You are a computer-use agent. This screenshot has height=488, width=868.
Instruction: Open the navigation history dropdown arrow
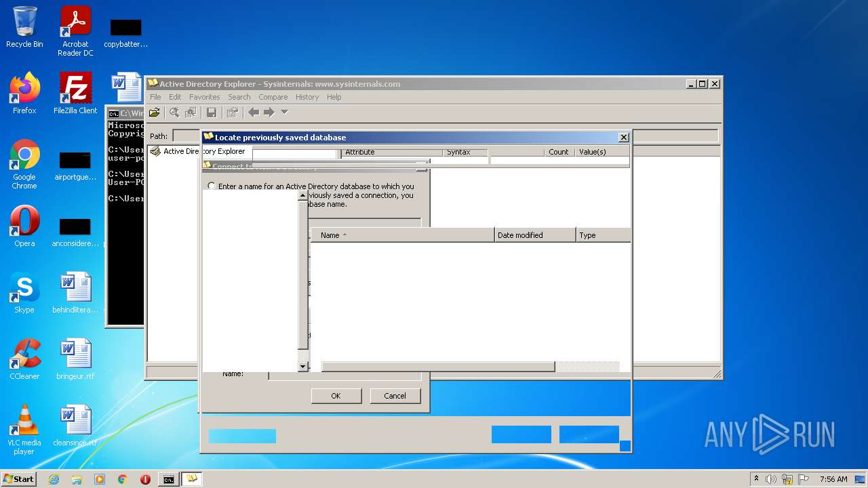coord(284,113)
